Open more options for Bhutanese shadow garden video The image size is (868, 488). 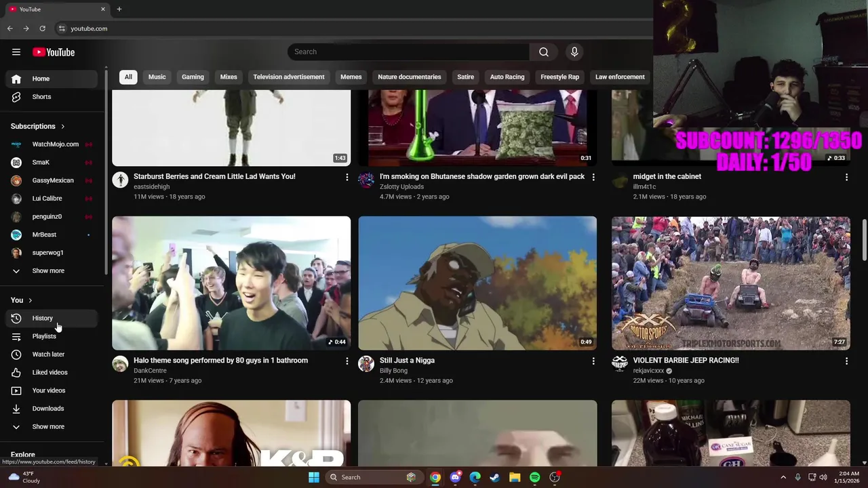coord(593,177)
